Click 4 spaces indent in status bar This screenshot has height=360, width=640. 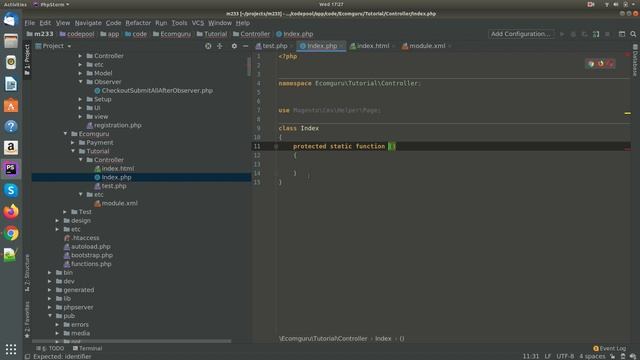pos(592,356)
